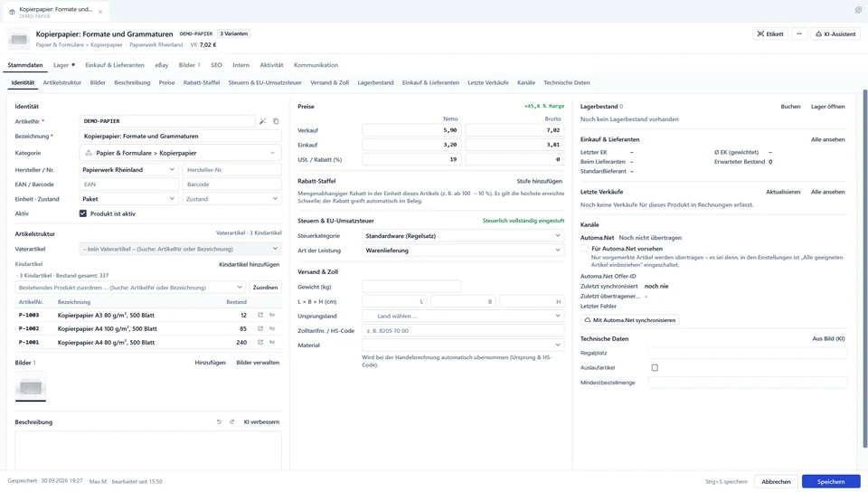Click Hinzufügen in the Bilder section
This screenshot has width=868, height=492.
pyautogui.click(x=211, y=363)
